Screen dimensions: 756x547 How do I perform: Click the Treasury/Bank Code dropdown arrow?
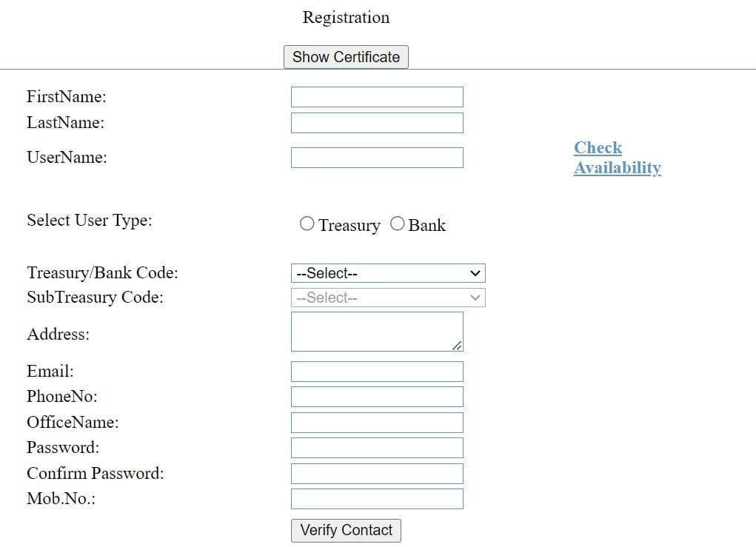tap(475, 272)
